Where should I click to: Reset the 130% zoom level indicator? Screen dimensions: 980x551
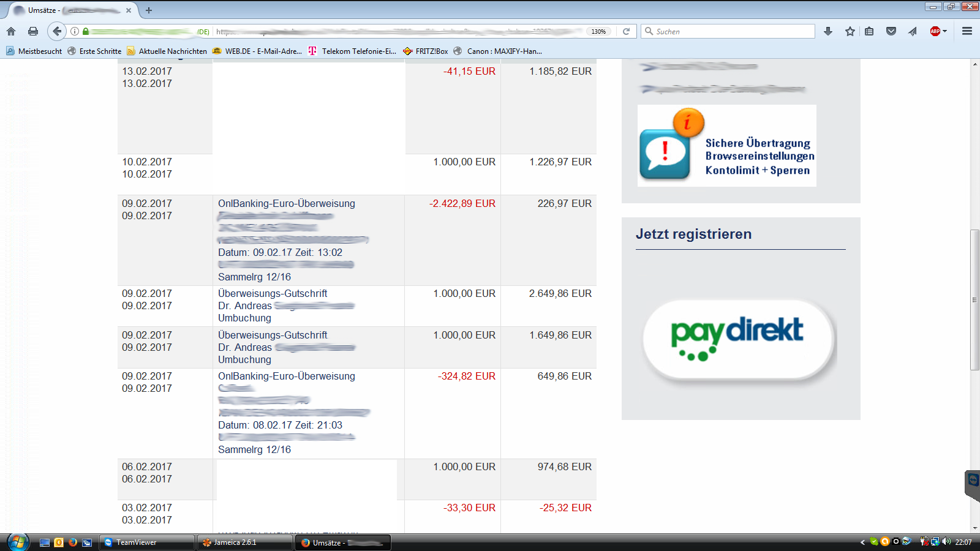tap(598, 31)
